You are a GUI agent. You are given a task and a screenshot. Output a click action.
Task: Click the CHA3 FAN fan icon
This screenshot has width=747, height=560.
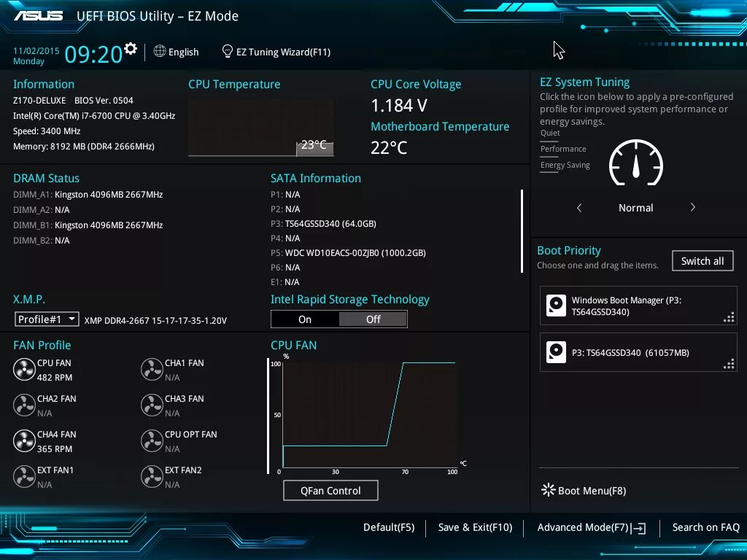pyautogui.click(x=152, y=405)
